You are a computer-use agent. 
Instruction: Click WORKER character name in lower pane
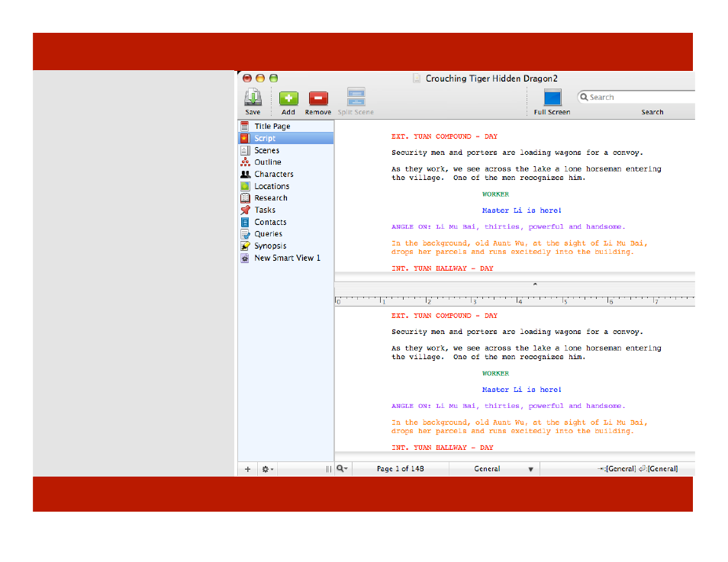pos(495,374)
